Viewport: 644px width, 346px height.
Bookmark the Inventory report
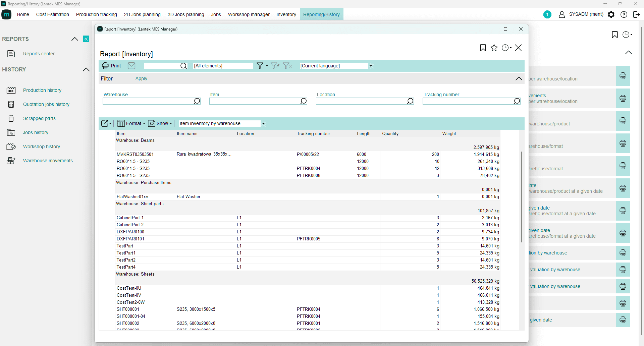[x=483, y=48]
